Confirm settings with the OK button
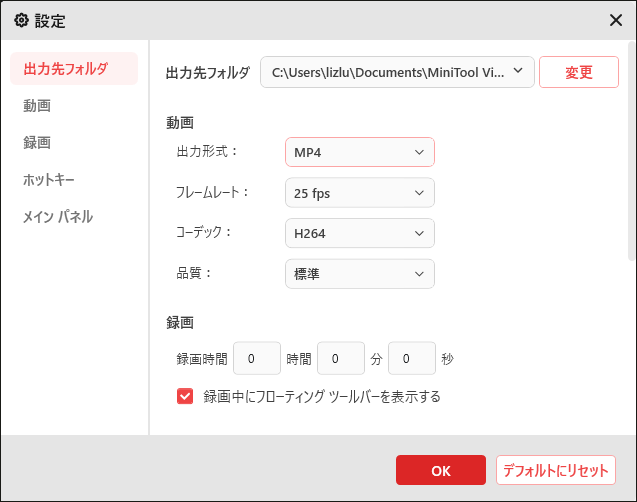 pyautogui.click(x=441, y=470)
